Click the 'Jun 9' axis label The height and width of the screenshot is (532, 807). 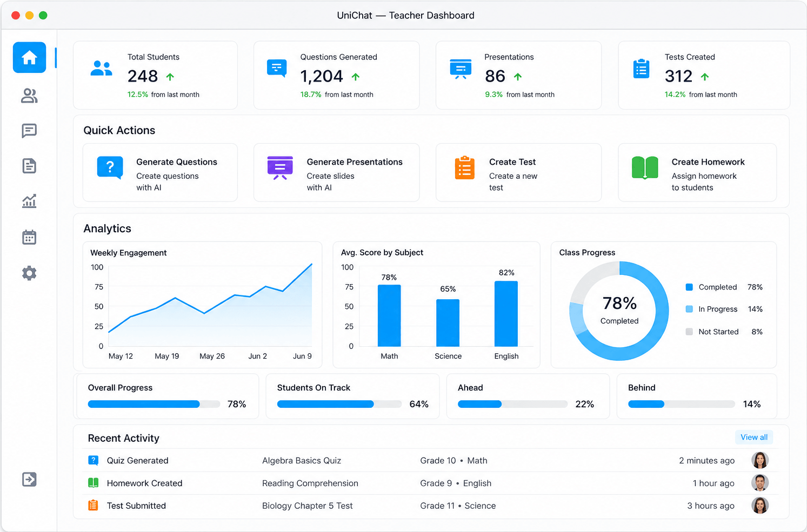[302, 356]
